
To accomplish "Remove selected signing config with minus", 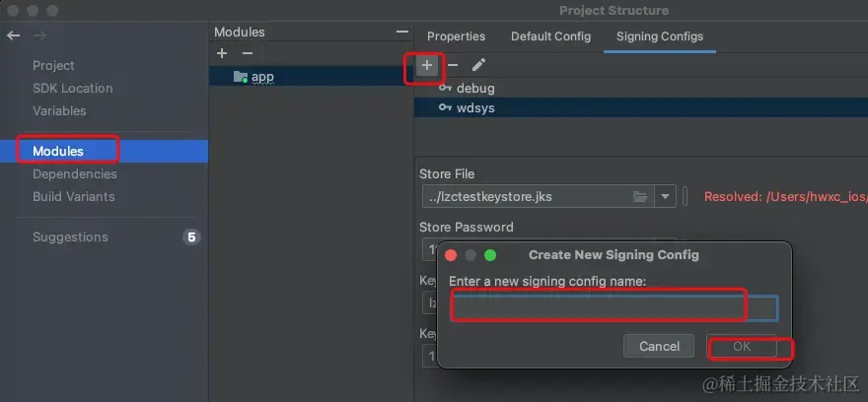I will 453,65.
